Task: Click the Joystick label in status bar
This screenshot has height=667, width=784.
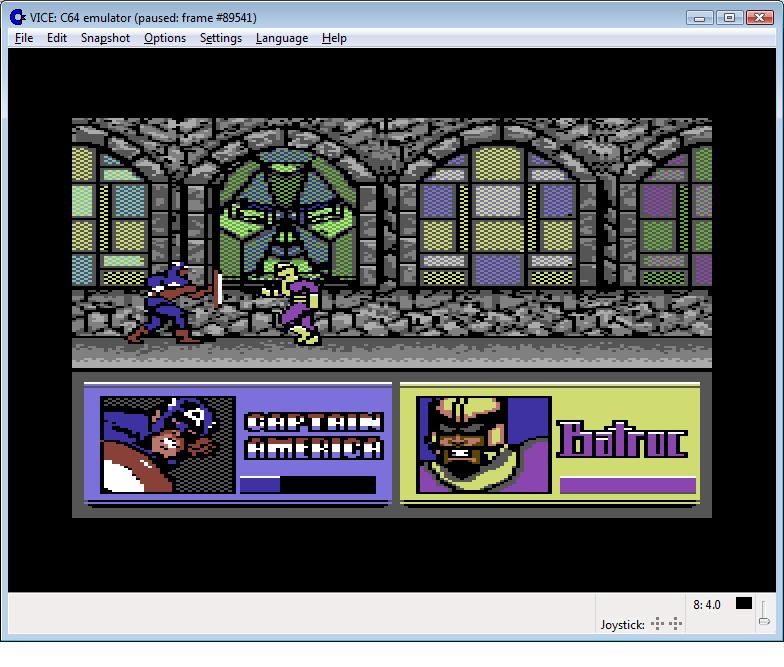Action: [x=622, y=624]
